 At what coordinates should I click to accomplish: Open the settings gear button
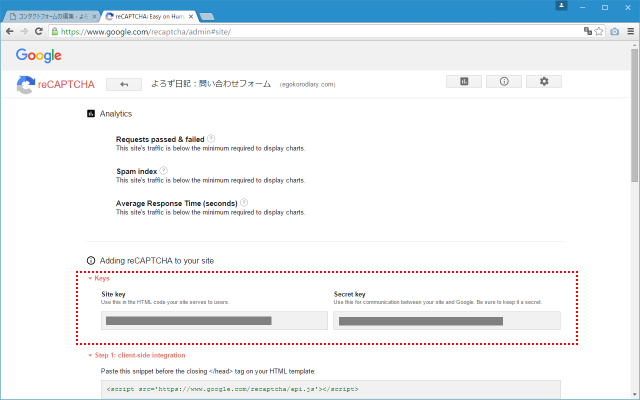544,82
